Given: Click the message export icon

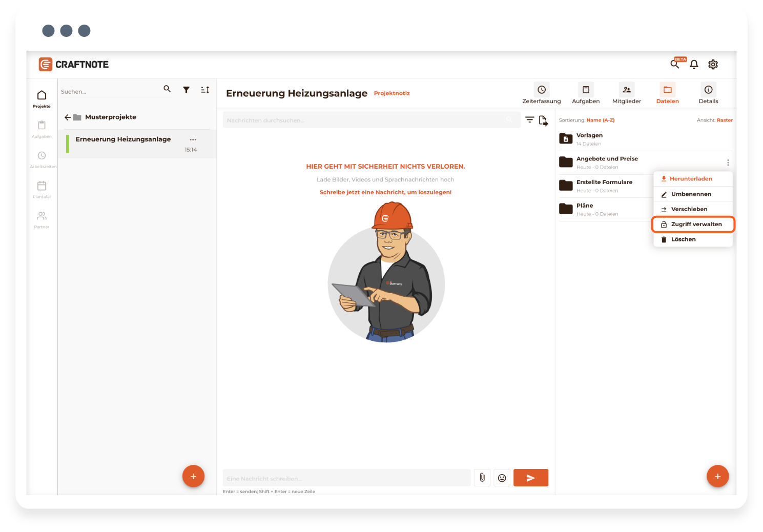Looking at the screenshot, I should click(543, 121).
